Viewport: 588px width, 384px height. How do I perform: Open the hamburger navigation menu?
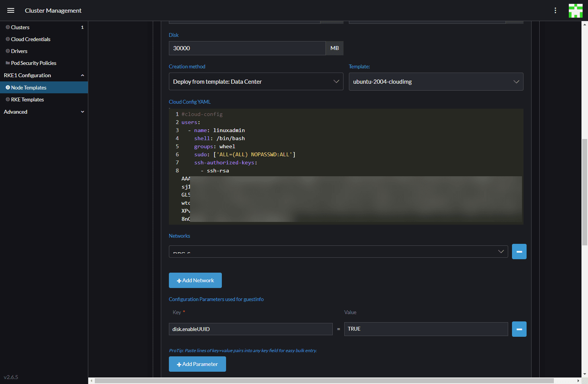tap(11, 10)
